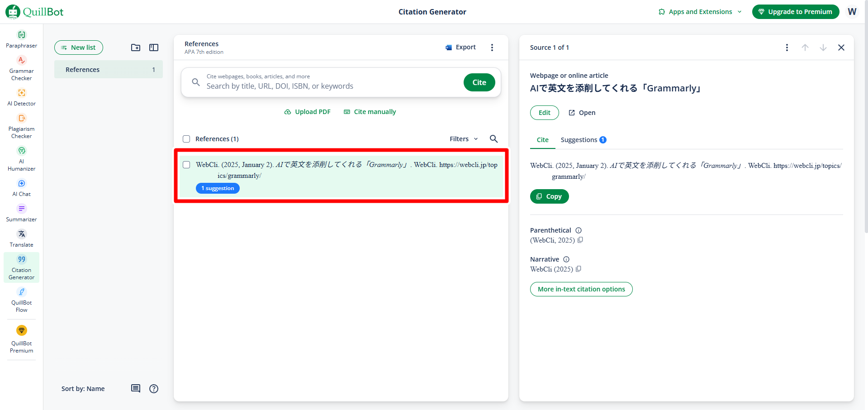Screen dimensions: 868x410
Task: Click the 'APA 7th edition' citation style label
Action: click(204, 52)
